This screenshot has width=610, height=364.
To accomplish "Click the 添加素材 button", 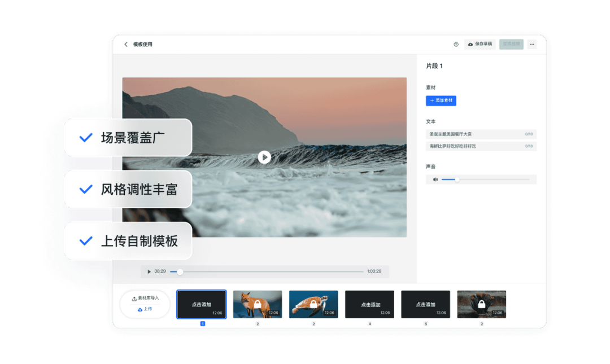I will 441,100.
